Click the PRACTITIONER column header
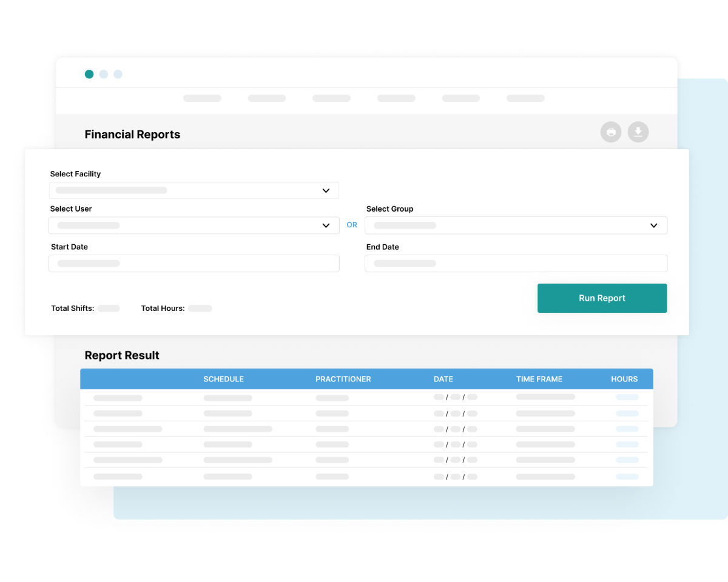Image resolution: width=728 pixels, height=582 pixels. [x=343, y=379]
